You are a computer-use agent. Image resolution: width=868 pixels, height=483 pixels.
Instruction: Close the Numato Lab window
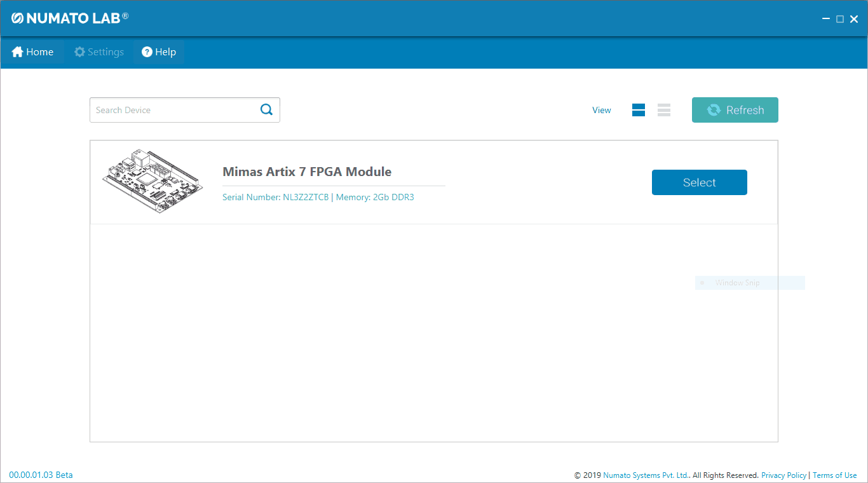click(x=854, y=19)
